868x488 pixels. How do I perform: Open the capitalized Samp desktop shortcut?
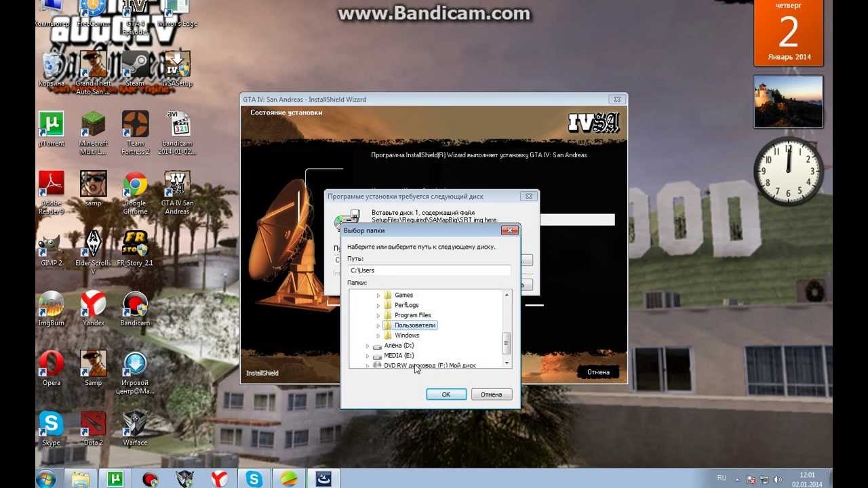(94, 368)
